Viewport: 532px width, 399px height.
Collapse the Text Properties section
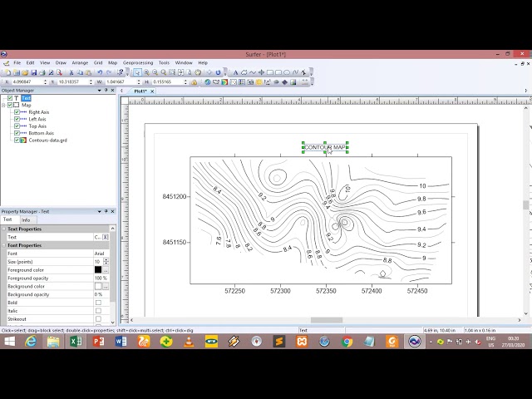[3, 229]
